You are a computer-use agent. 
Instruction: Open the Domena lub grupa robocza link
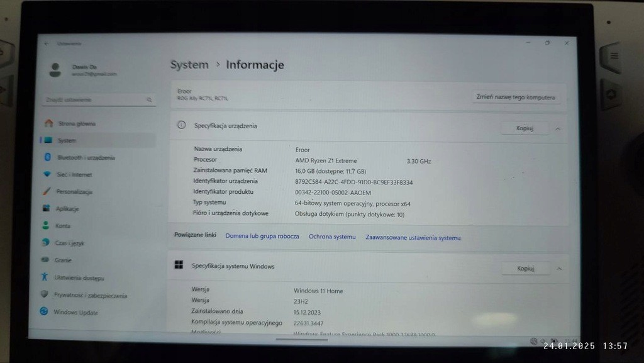point(262,237)
